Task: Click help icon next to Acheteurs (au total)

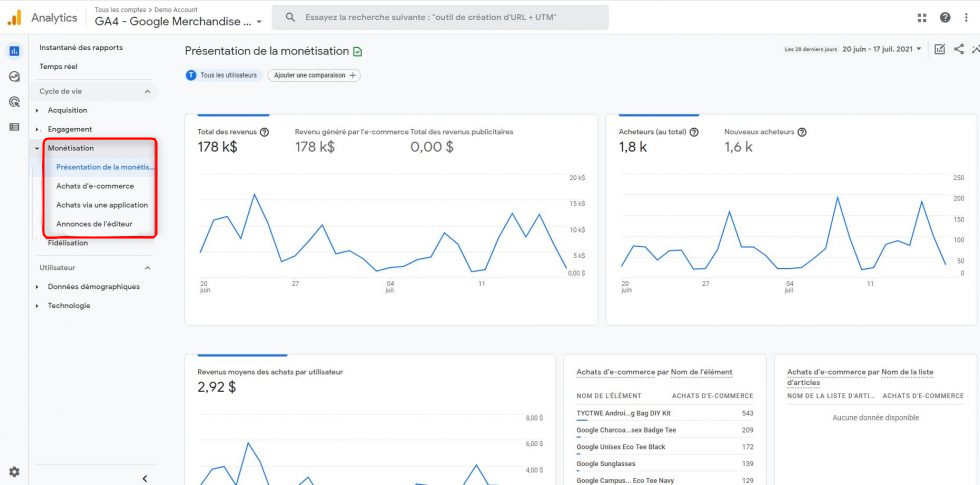Action: coord(694,132)
